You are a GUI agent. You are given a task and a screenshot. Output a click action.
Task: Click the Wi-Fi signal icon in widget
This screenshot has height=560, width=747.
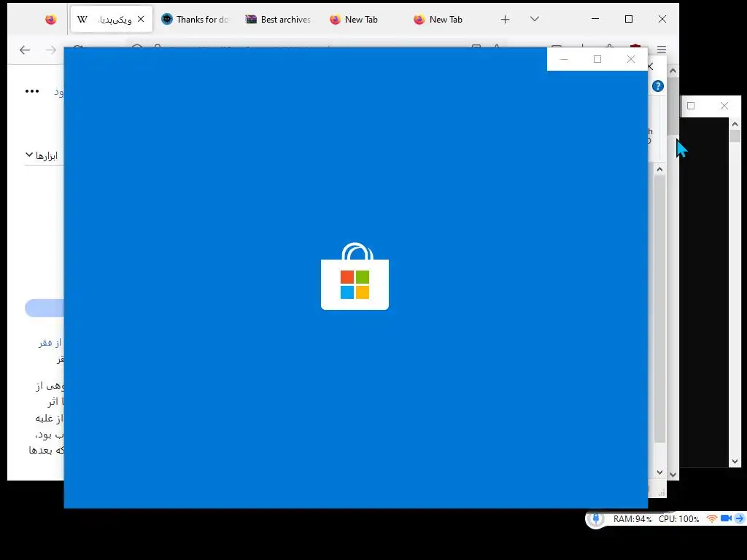[x=712, y=518]
